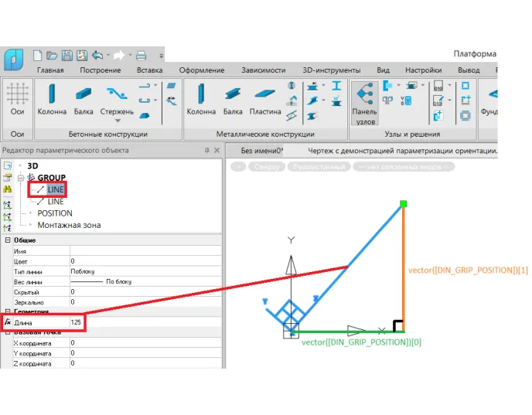This screenshot has height=415, width=532.
Task: Select the 3D root tree item
Action: (32, 166)
